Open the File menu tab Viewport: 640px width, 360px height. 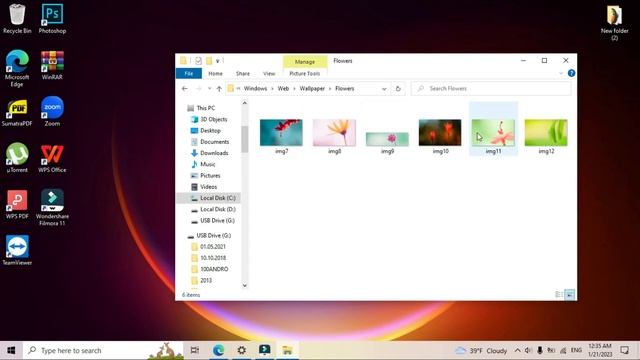[x=189, y=73]
